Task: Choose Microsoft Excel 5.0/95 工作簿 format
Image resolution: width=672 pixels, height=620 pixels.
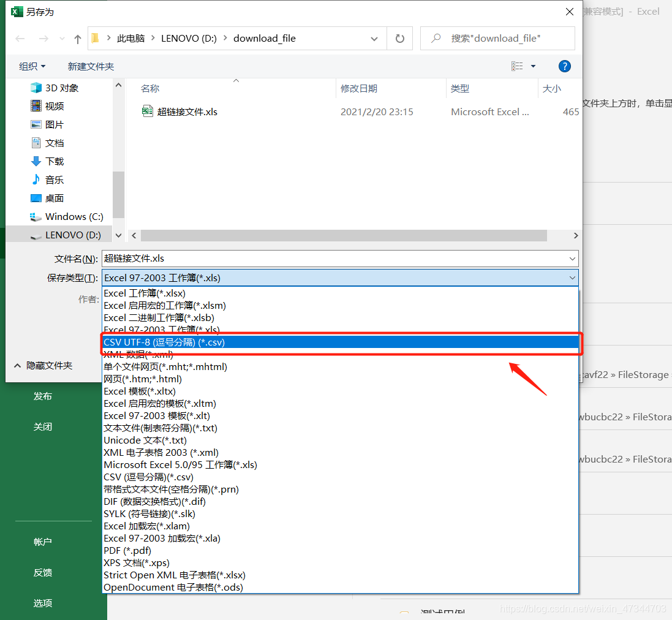Action: tap(340, 465)
